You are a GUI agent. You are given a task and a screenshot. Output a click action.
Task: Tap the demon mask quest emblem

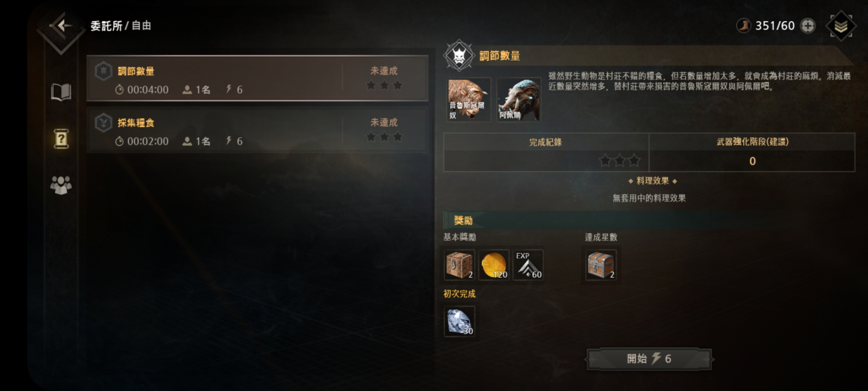tap(458, 56)
